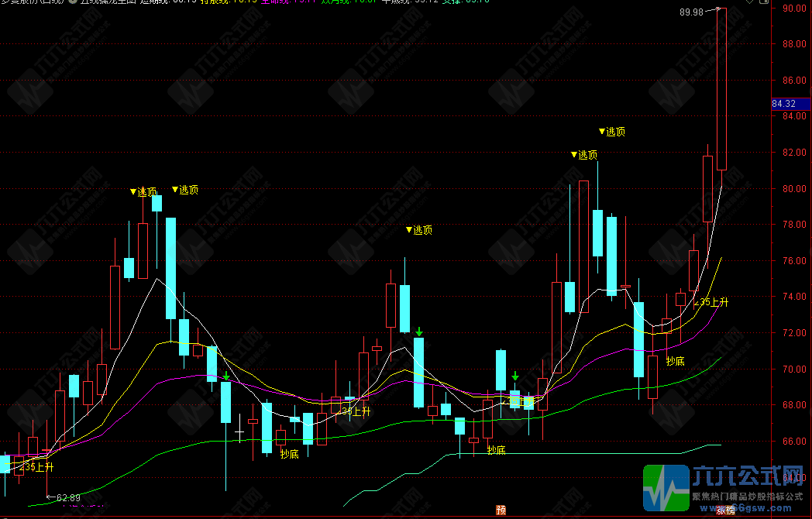
Task: Click the rightmost green down arrow
Action: [515, 376]
